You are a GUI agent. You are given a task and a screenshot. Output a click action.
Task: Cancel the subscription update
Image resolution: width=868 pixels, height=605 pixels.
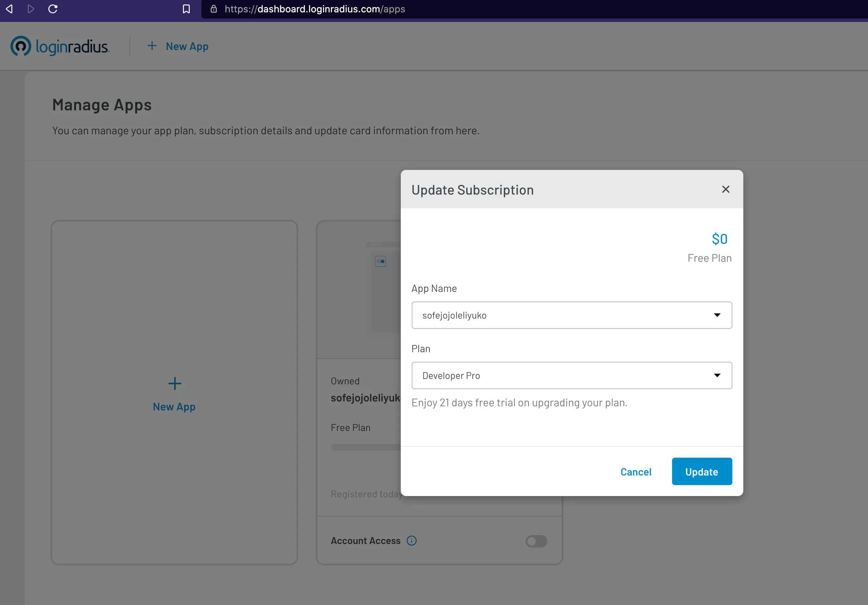pos(635,471)
